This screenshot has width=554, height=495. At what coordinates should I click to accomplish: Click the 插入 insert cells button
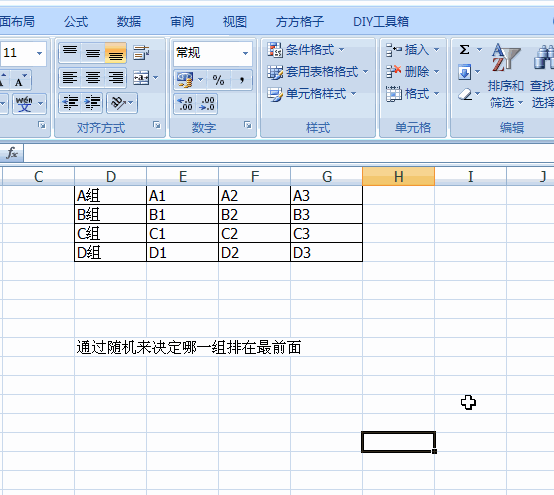[412, 50]
